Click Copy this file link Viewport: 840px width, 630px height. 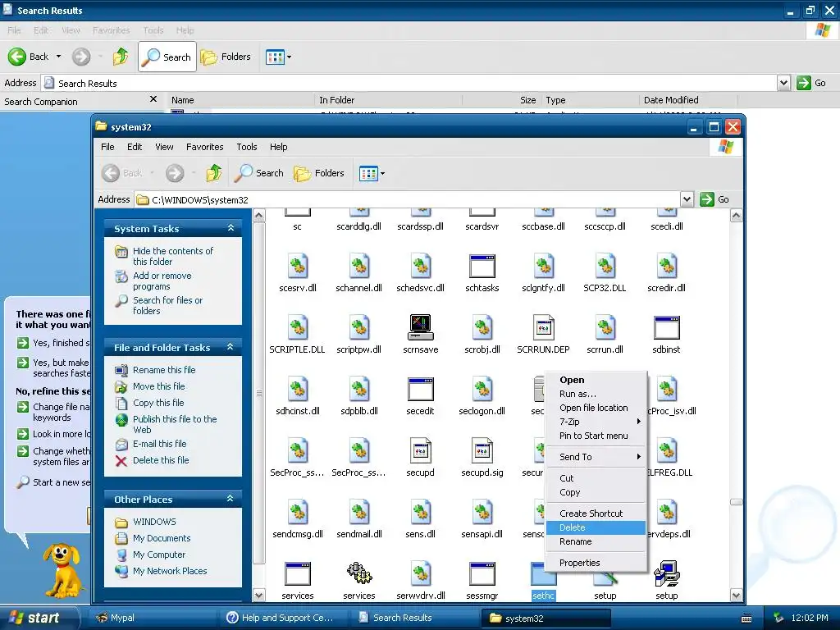tap(158, 403)
